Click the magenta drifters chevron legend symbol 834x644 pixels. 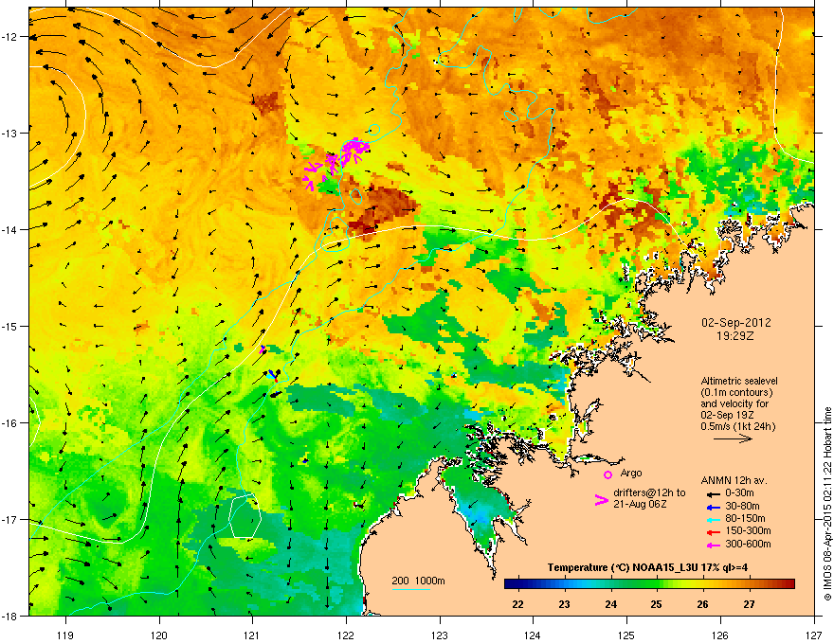[601, 500]
